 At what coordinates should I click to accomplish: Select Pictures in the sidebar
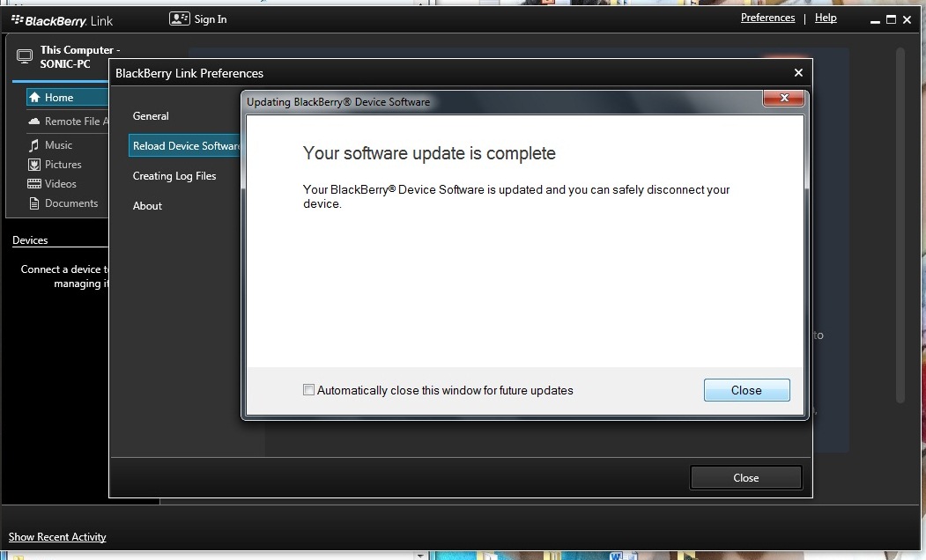[63, 165]
